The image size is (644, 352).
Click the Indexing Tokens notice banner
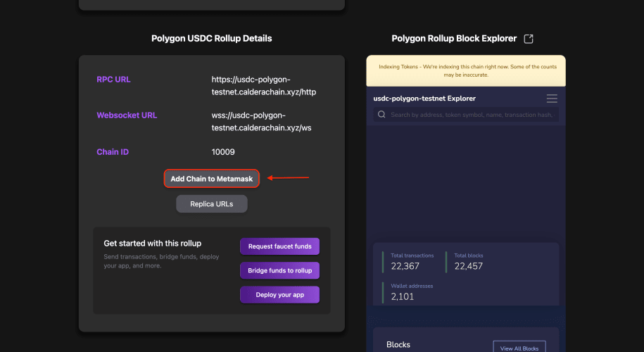coord(466,70)
